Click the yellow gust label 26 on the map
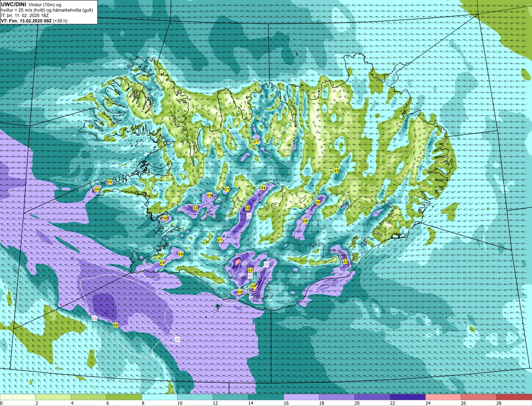532x406 pixels. pos(181,254)
